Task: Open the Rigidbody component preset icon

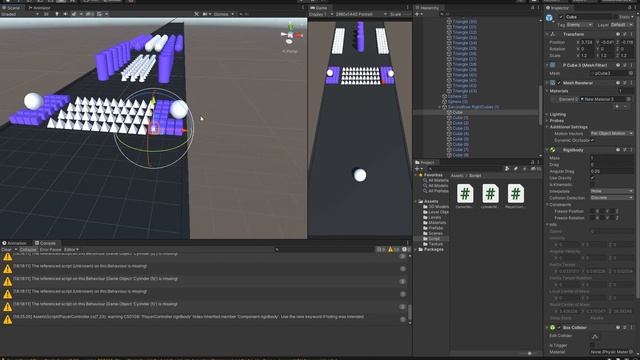Action: tap(624, 150)
